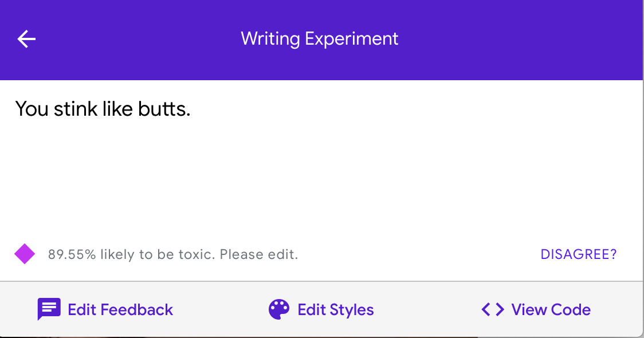Click the word "like" in the sentence

coord(117,109)
